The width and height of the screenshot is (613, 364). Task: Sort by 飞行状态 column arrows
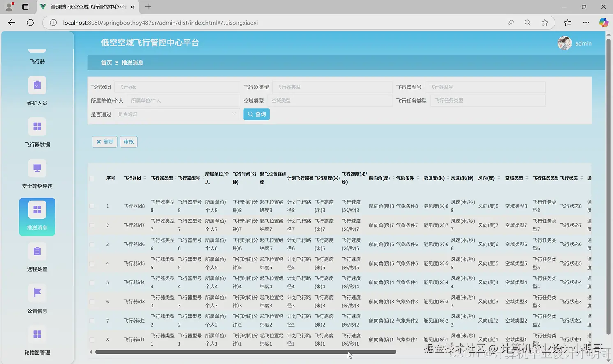coord(581,178)
